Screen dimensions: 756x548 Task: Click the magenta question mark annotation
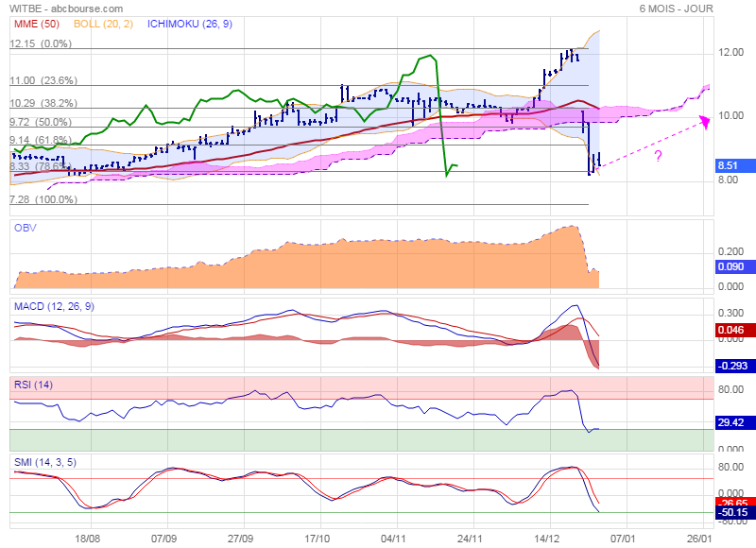tap(658, 156)
